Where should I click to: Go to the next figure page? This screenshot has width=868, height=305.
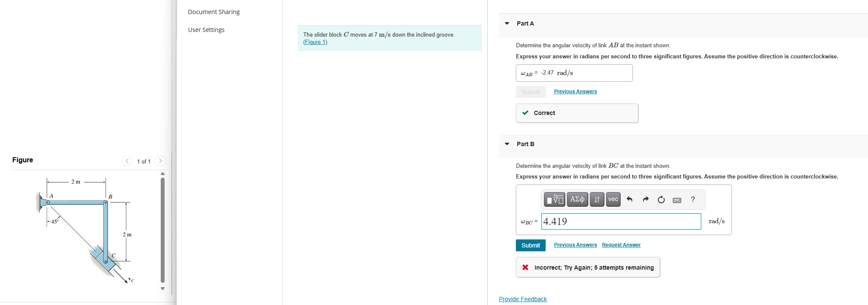(160, 161)
